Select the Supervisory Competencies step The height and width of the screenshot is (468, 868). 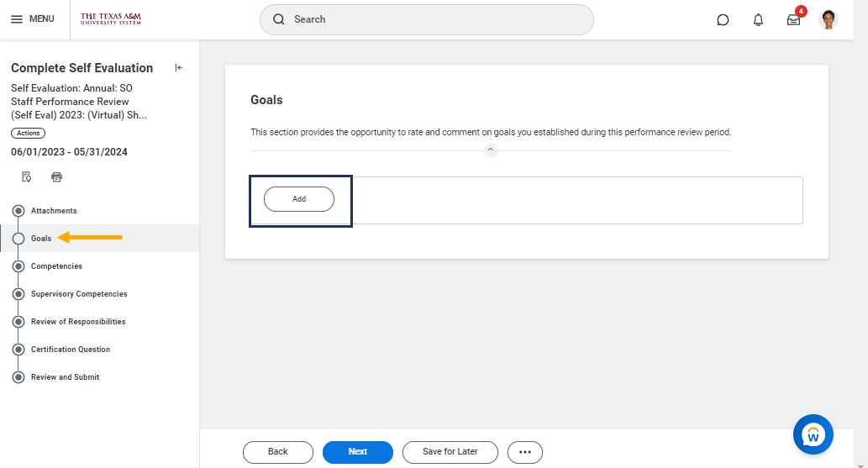[x=79, y=294]
